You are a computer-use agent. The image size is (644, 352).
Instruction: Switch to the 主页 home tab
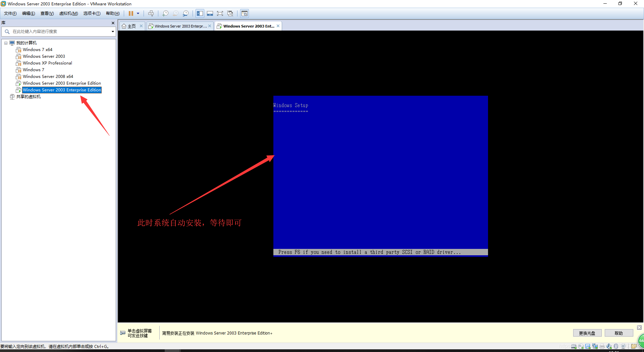132,26
